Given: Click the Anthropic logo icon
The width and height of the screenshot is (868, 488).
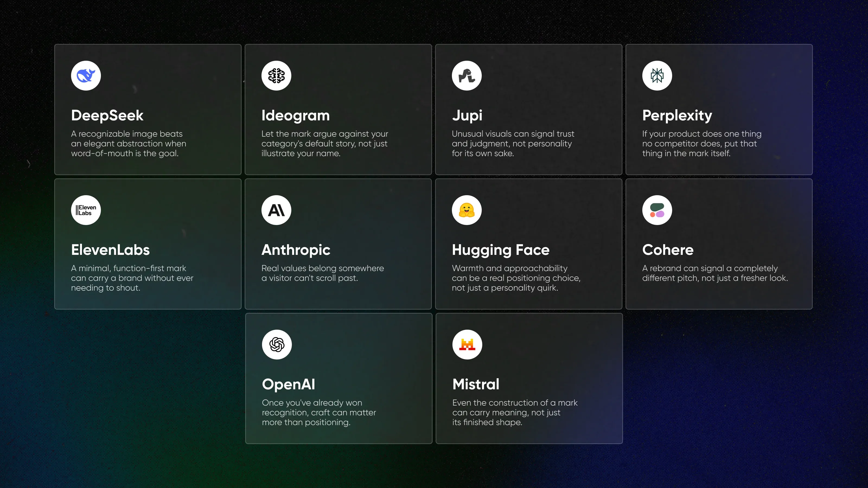Looking at the screenshot, I should 276,210.
